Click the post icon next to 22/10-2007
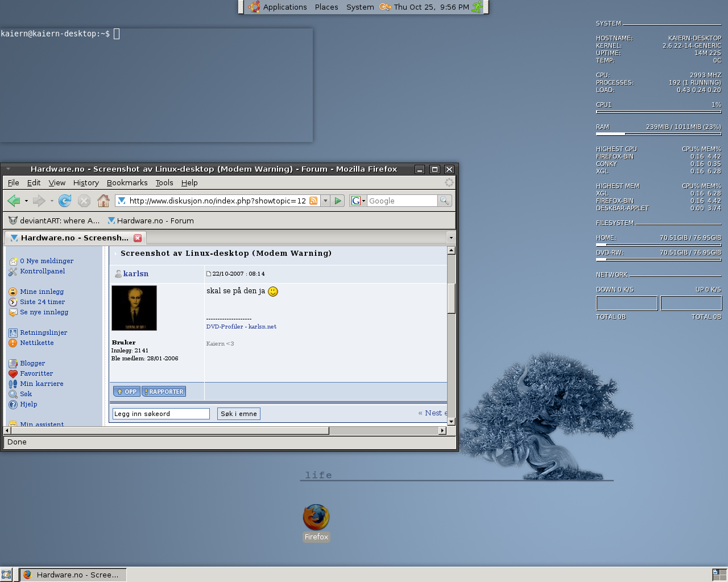The image size is (728, 582). (x=209, y=274)
